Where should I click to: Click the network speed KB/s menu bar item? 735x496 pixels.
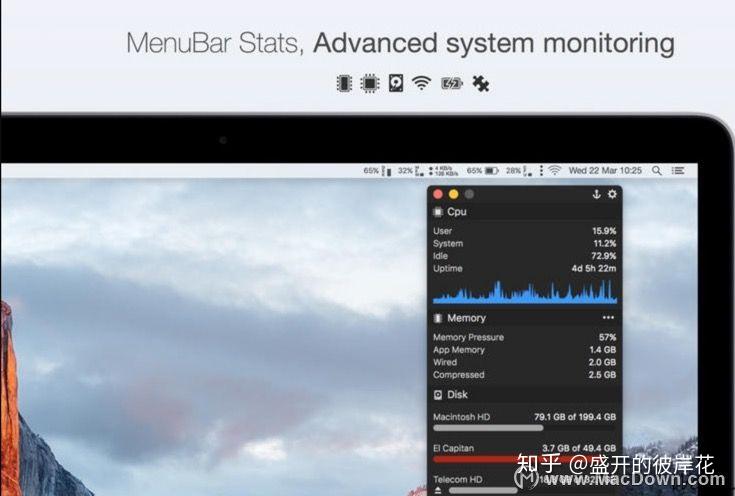coord(443,171)
